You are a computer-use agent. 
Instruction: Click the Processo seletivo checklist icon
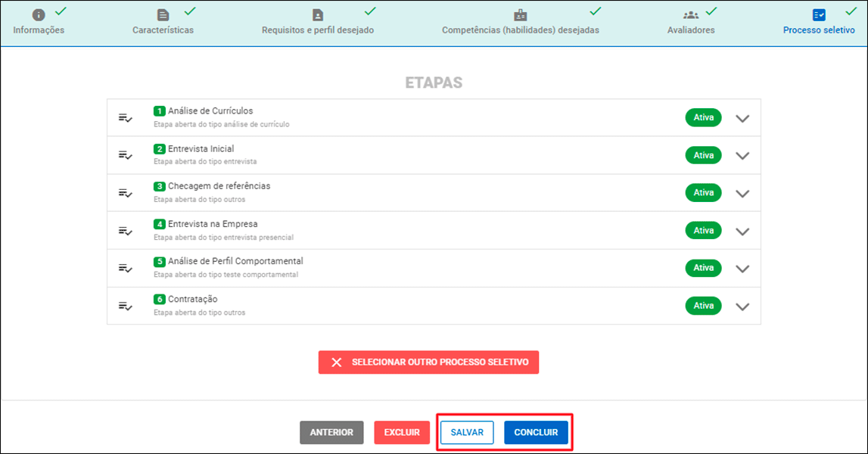[819, 15]
